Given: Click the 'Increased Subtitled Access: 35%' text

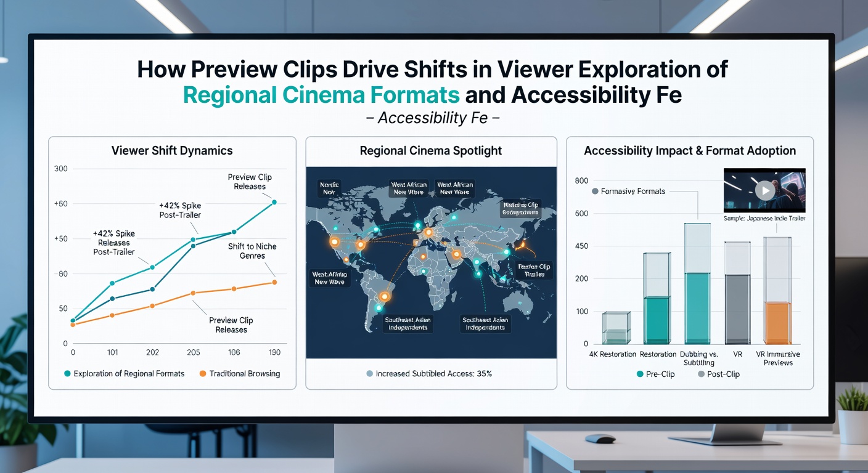Looking at the screenshot, I should tap(434, 373).
